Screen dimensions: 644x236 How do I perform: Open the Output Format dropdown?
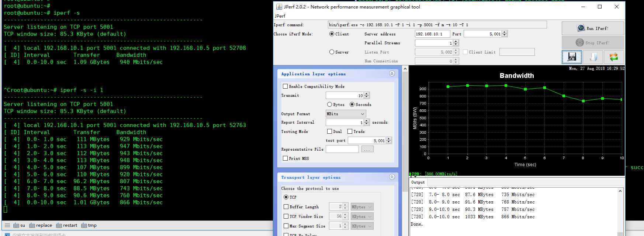coord(346,114)
